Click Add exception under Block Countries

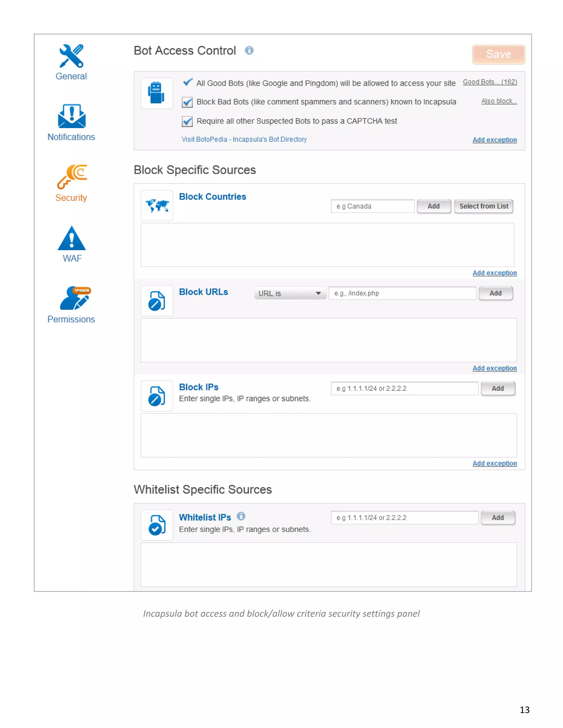495,273
